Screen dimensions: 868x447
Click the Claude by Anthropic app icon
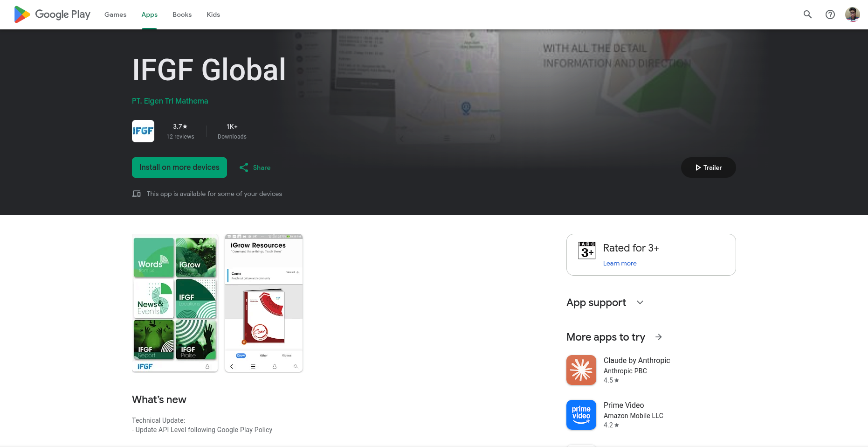pyautogui.click(x=581, y=370)
